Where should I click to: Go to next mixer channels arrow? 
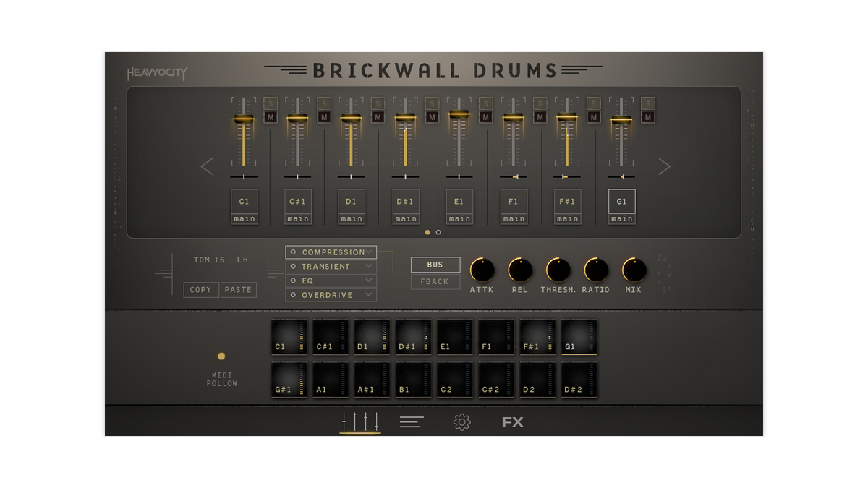pyautogui.click(x=664, y=166)
